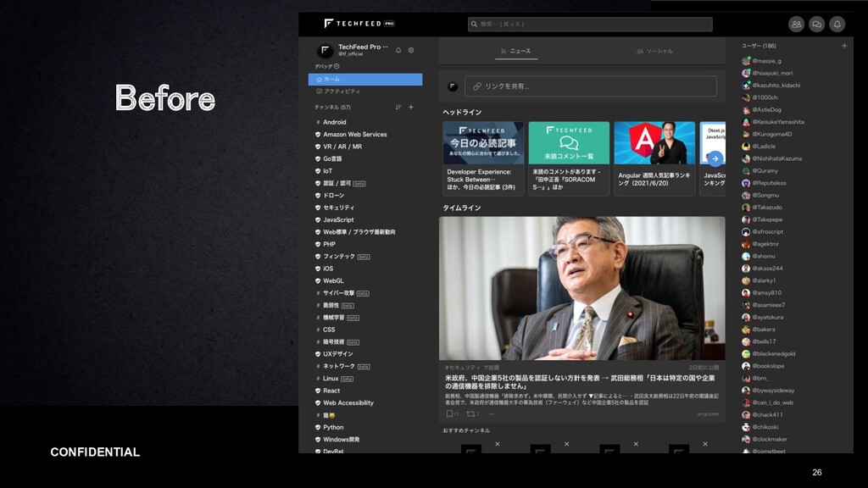868x488 pixels.
Task: Click the bookmark icon under the article
Action: (x=449, y=413)
